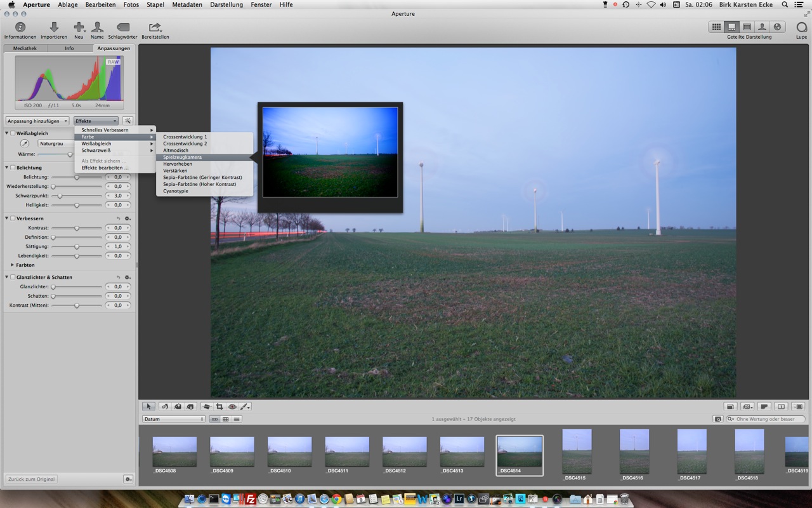Screen dimensions: 812x508
Task: Collapse Glanzlichter & Schatten section triangle
Action: [7, 277]
